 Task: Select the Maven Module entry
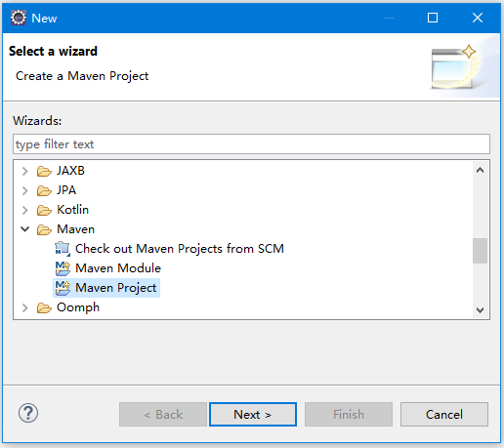coord(118,268)
